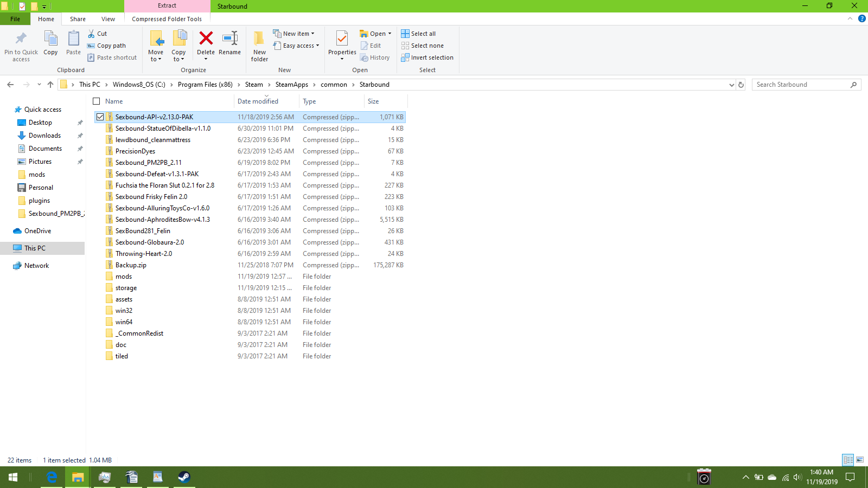868x488 pixels.
Task: Switch to Large icons view in status bar
Action: [860, 460]
